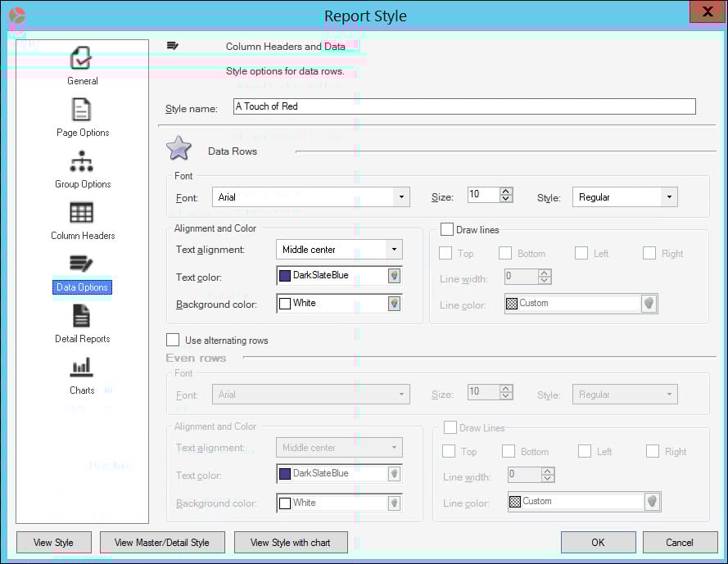Select the General sidebar icon
Screen dimensions: 728x564
pyautogui.click(x=82, y=61)
